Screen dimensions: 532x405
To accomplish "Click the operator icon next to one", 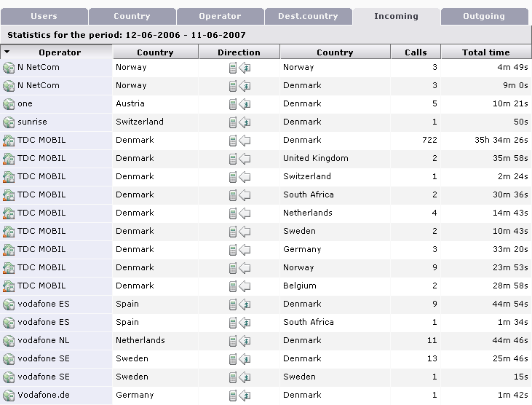I will point(9,104).
